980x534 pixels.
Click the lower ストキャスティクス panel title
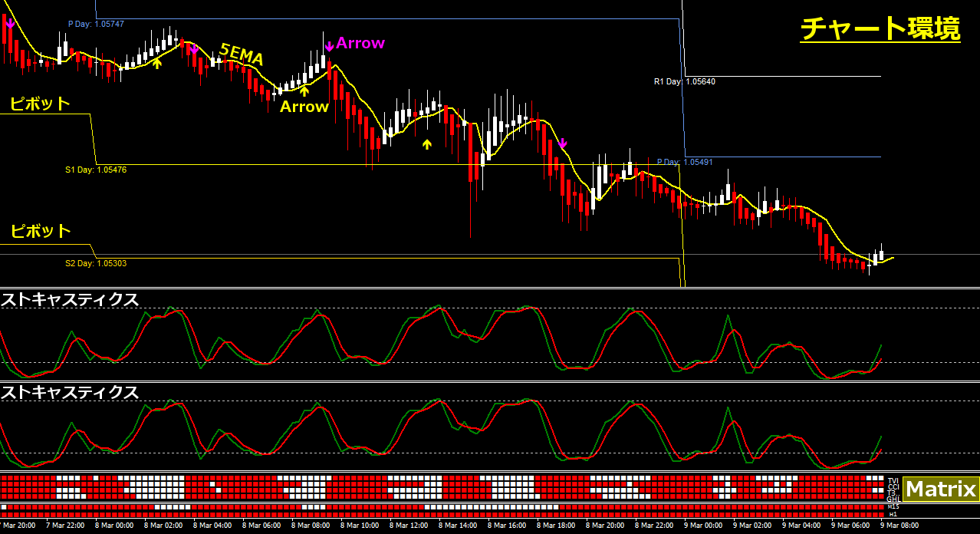70,392
